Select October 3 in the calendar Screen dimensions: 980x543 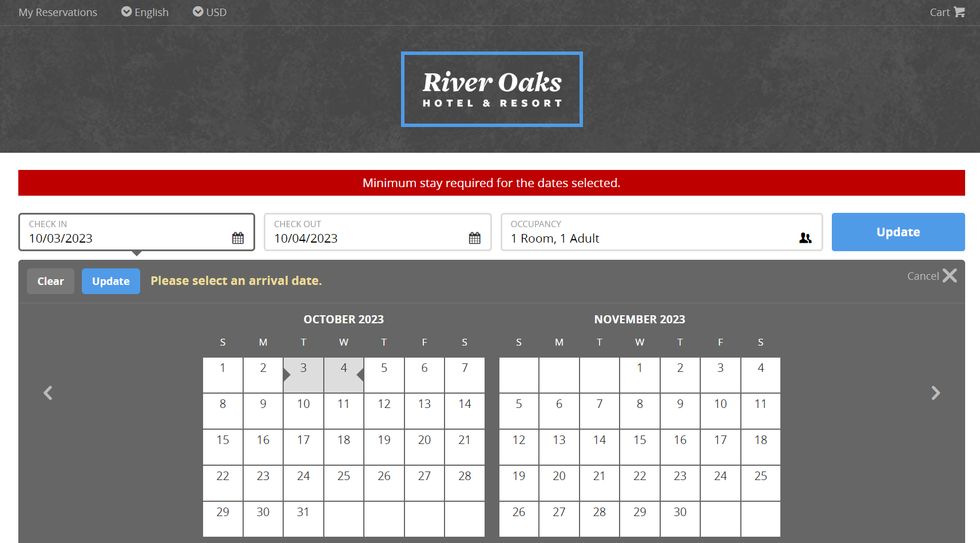304,375
